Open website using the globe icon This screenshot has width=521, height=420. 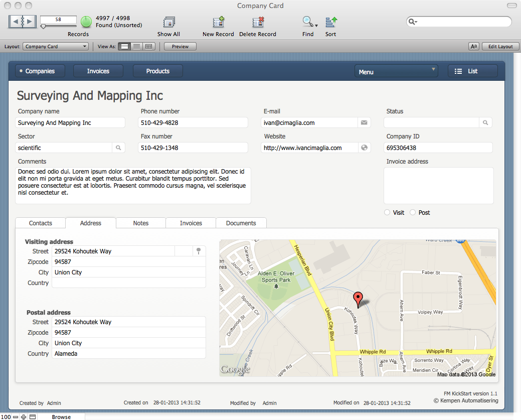pyautogui.click(x=365, y=148)
